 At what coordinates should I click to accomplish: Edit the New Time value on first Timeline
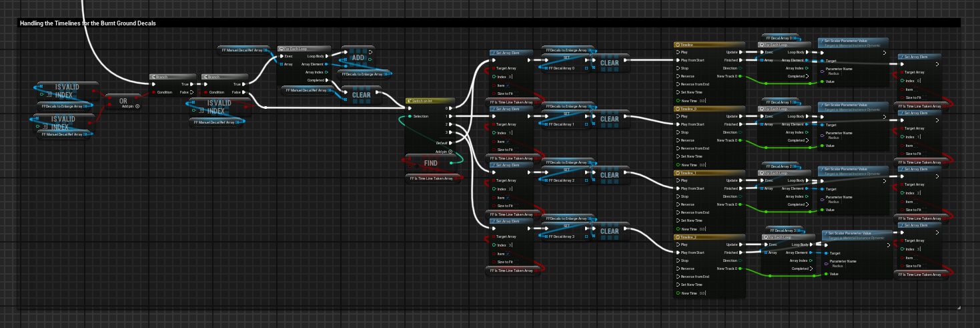702,100
